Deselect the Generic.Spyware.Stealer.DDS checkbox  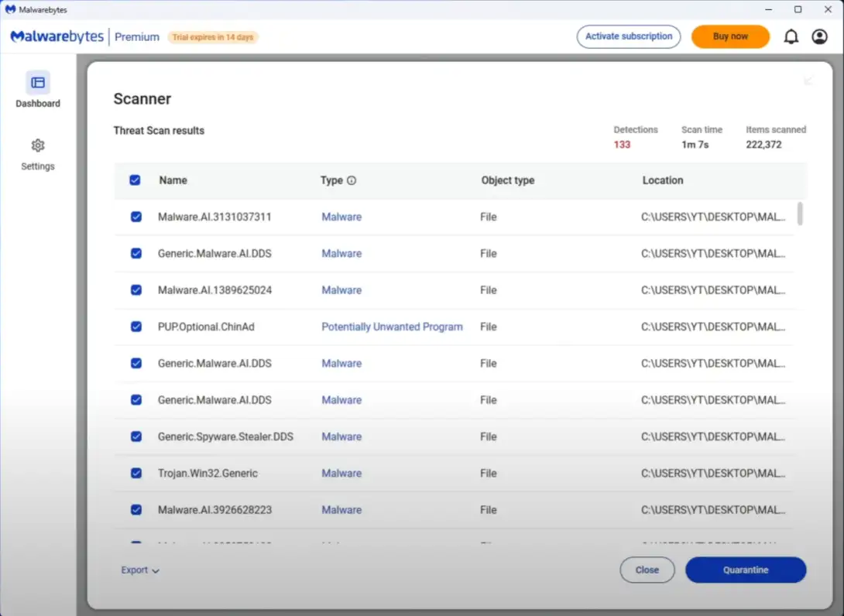[x=136, y=436]
